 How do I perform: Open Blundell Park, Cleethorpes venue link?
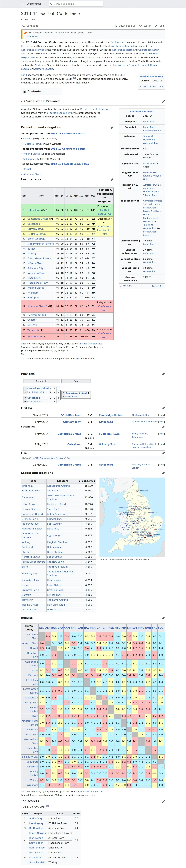(145, 422)
